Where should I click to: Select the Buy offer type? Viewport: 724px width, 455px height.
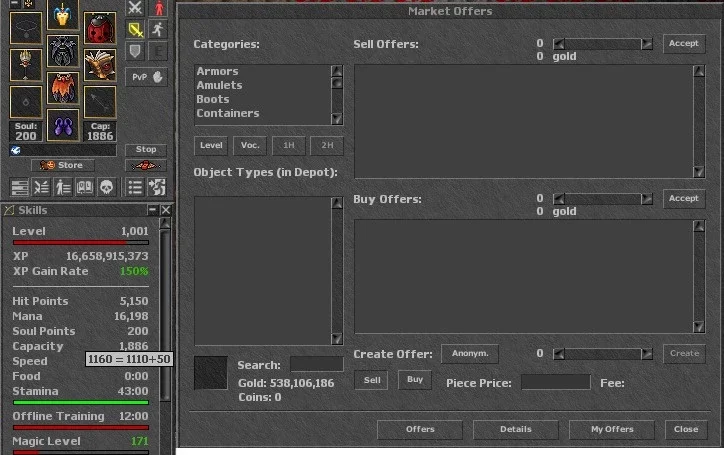[415, 380]
